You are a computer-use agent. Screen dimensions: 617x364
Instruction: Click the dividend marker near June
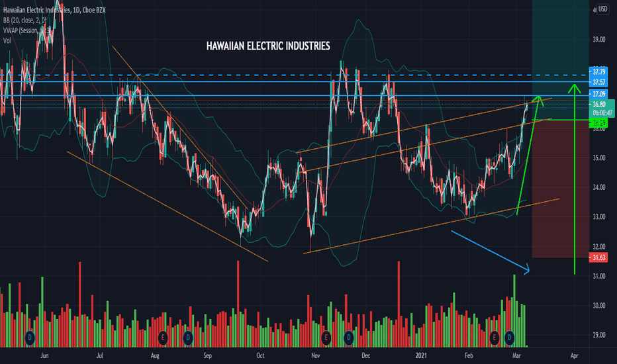(x=30, y=338)
